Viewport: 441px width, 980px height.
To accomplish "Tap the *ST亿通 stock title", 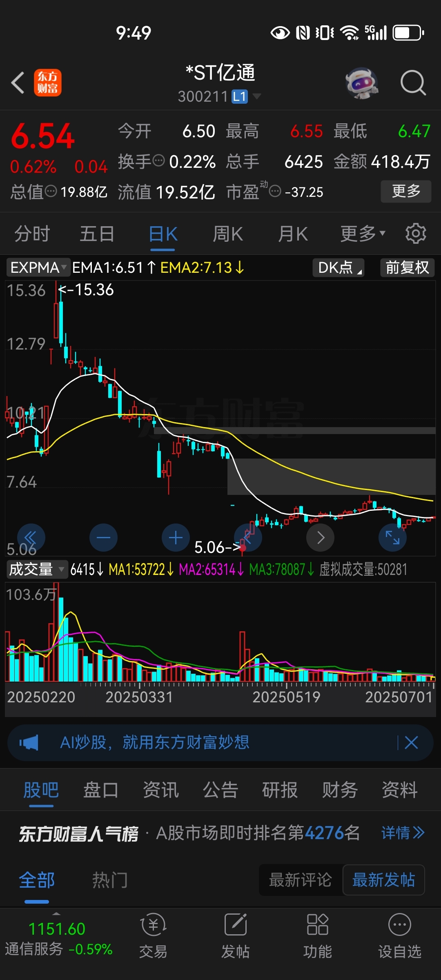I will pos(220,73).
